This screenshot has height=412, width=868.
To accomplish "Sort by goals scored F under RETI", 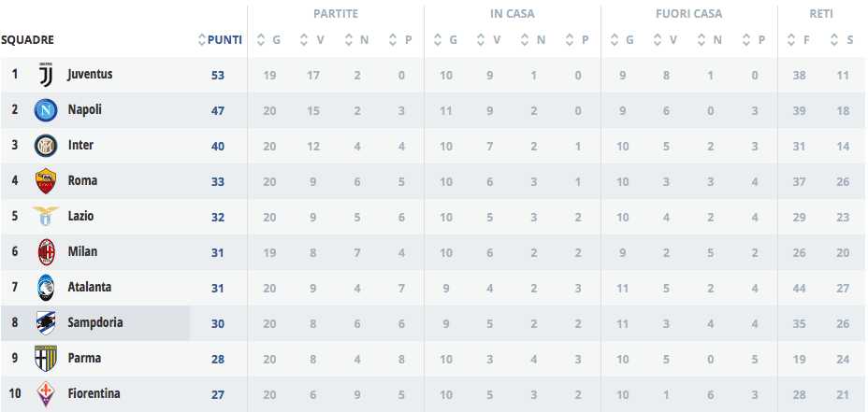I will [x=800, y=40].
